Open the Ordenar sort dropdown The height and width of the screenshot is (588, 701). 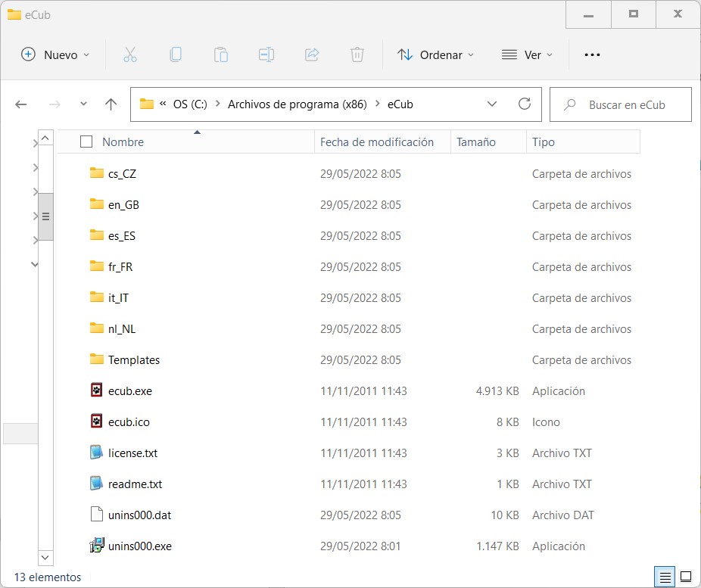coord(436,54)
